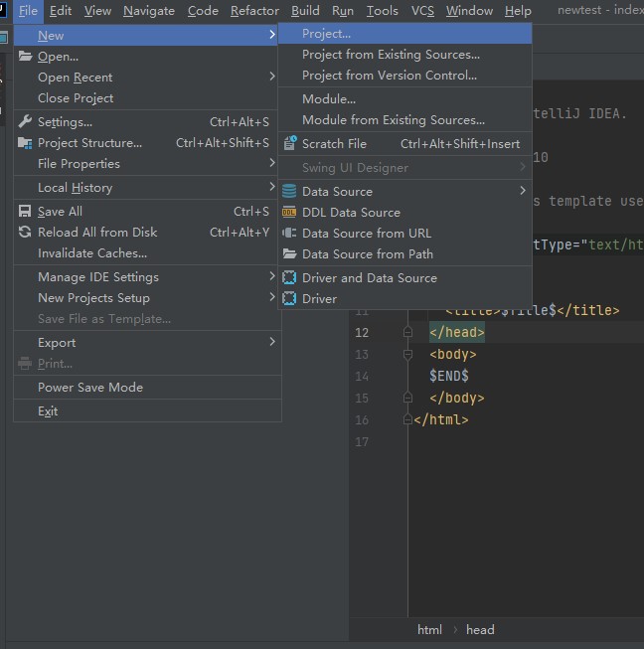Open the Window menu
The height and width of the screenshot is (649, 644).
coord(469,11)
